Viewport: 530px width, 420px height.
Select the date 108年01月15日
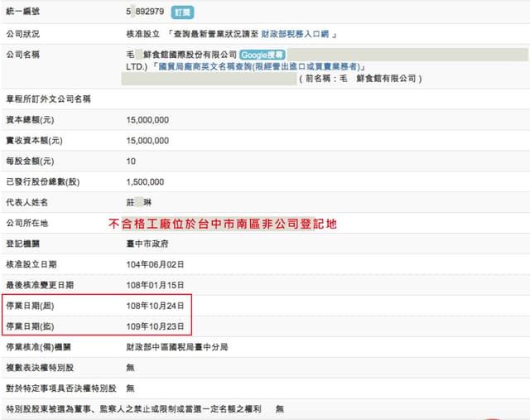coord(155,285)
